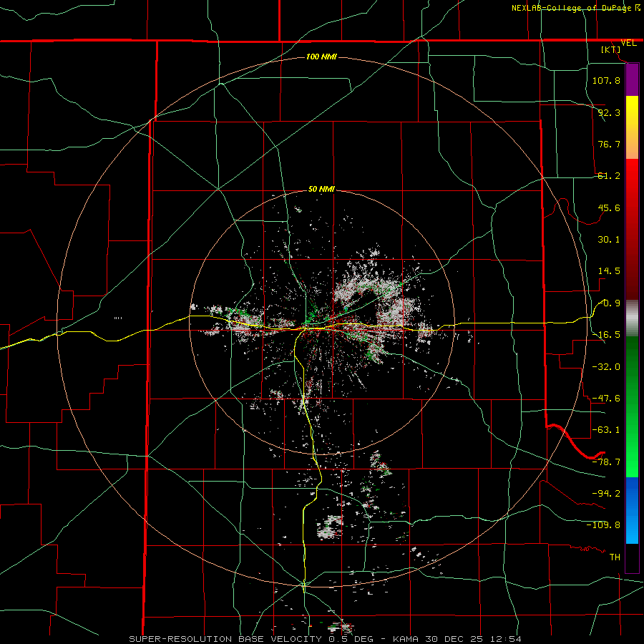Click the 61.2 velocity scale value
The height and width of the screenshot is (644, 644).
(x=609, y=176)
